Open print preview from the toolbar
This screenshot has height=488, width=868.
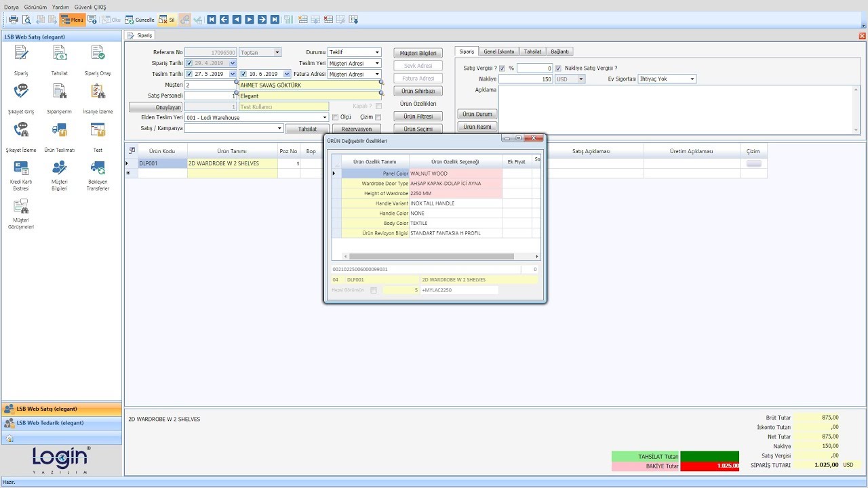pos(25,20)
